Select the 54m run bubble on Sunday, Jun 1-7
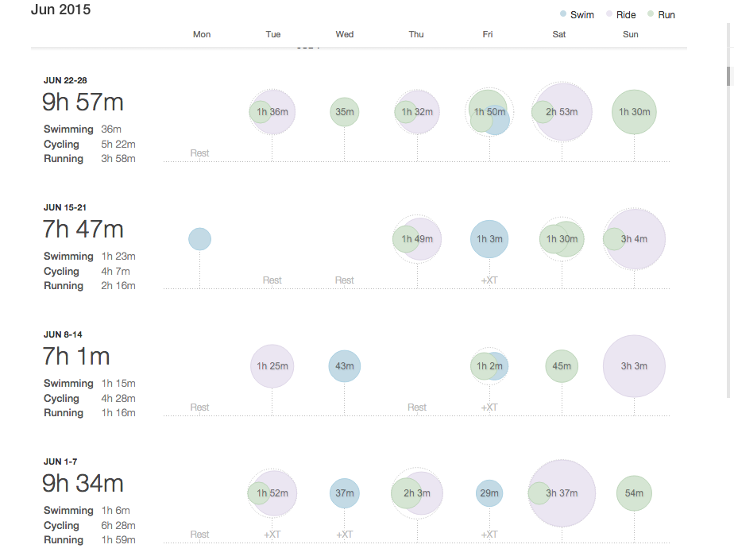Image resolution: width=734 pixels, height=560 pixels. (x=634, y=493)
